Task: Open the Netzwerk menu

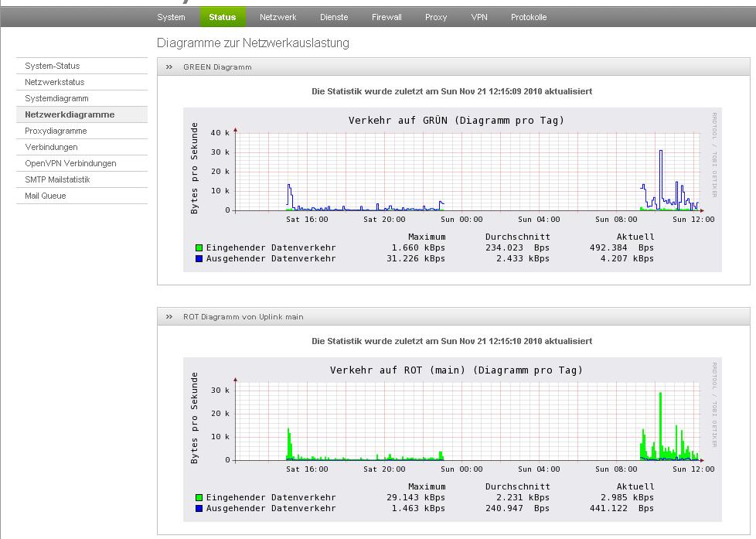Action: pos(278,17)
